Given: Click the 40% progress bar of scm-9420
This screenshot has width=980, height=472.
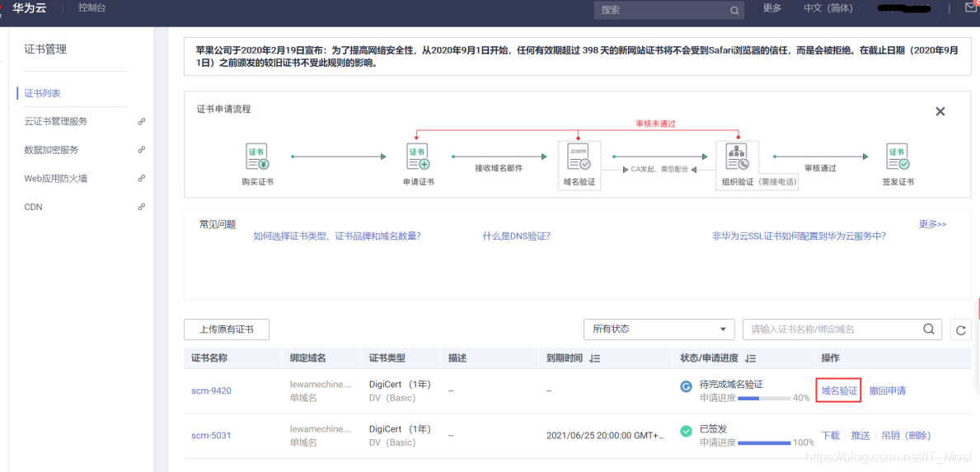Looking at the screenshot, I should pos(764,399).
